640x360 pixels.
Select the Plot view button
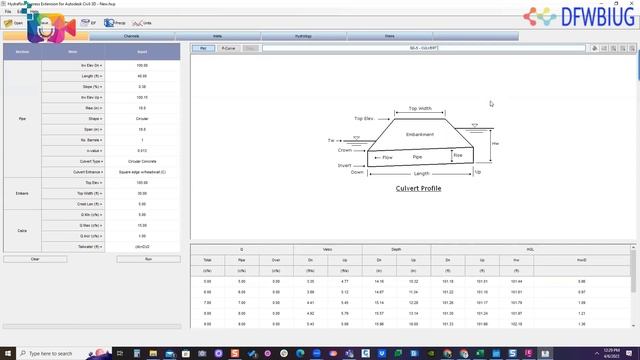click(203, 48)
